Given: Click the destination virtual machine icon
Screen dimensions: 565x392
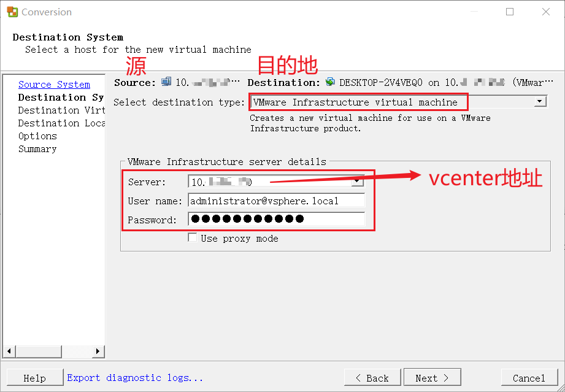Looking at the screenshot, I should 329,82.
